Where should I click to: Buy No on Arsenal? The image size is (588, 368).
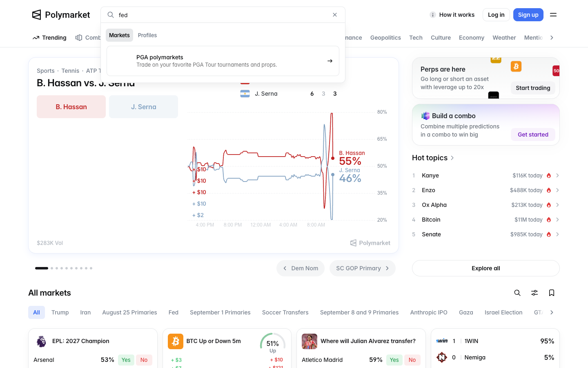click(x=144, y=360)
